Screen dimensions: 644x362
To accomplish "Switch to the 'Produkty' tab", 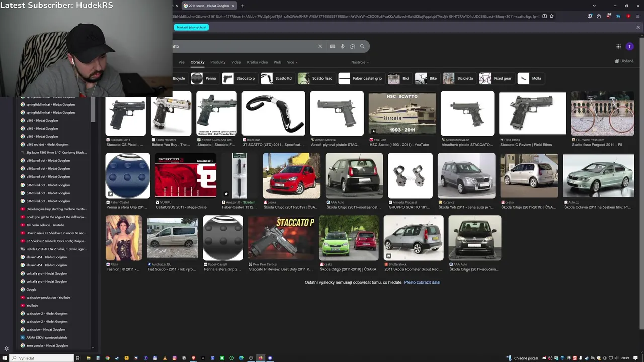I will pos(218,62).
